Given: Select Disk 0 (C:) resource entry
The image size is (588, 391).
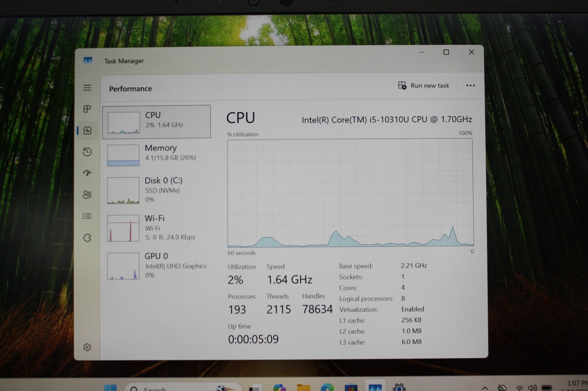Looking at the screenshot, I should click(156, 190).
